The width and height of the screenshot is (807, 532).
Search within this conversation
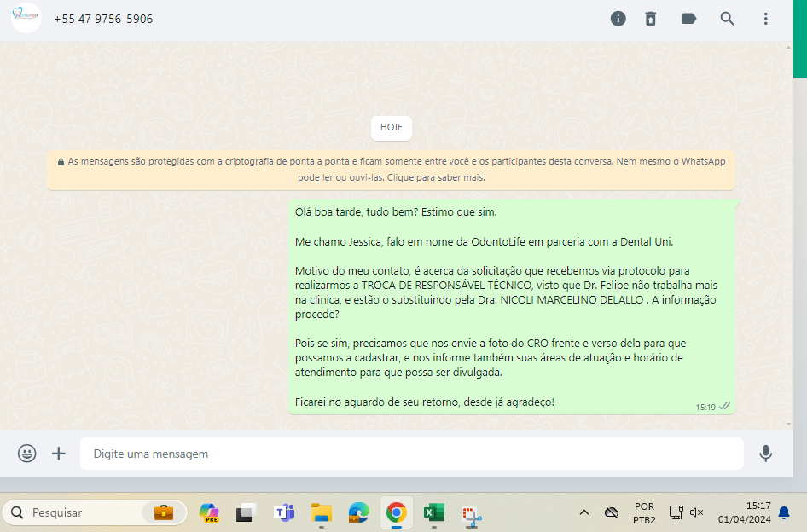pos(727,19)
